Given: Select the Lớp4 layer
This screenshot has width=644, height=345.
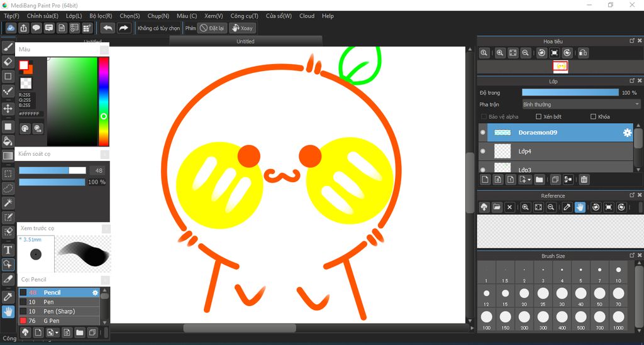Looking at the screenshot, I should (556, 151).
